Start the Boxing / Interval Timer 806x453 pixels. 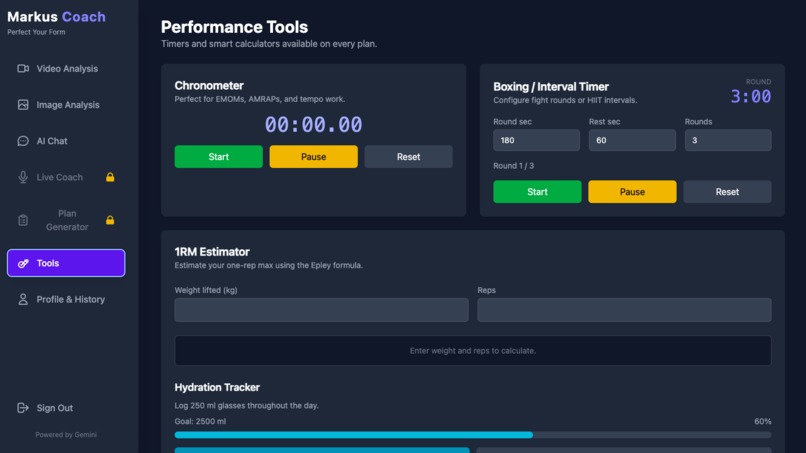[x=537, y=192]
